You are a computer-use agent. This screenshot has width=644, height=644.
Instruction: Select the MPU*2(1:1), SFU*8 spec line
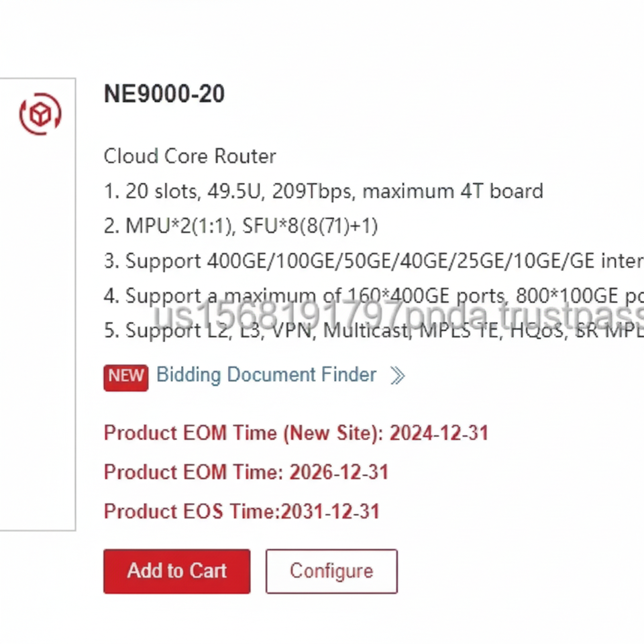[x=241, y=226]
